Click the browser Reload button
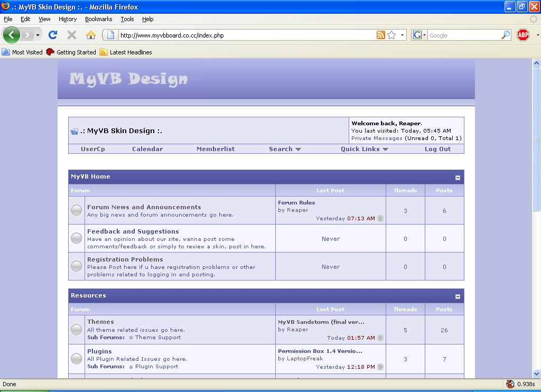 [x=52, y=35]
